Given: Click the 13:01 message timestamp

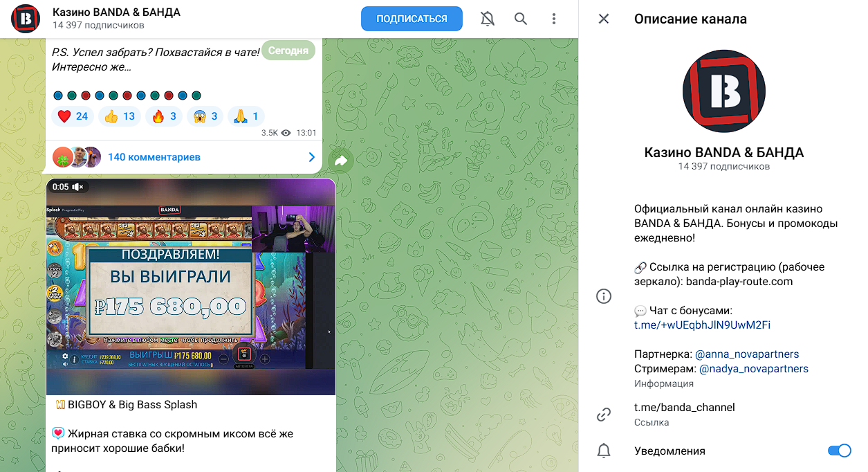Looking at the screenshot, I should [306, 133].
